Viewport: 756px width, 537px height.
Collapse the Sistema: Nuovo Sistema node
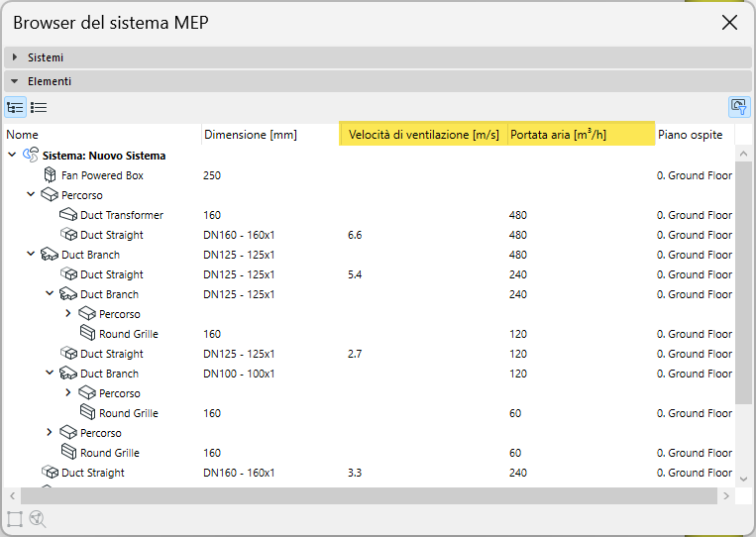click(12, 156)
